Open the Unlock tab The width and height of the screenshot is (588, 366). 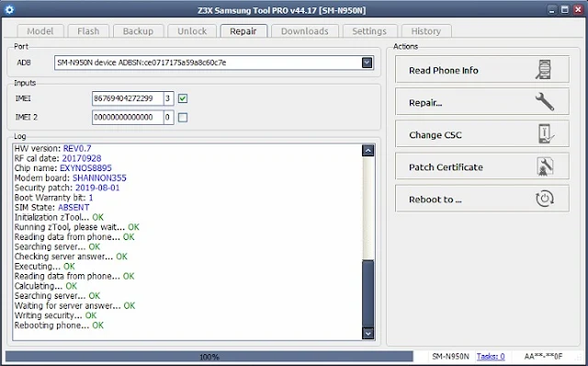tap(192, 31)
